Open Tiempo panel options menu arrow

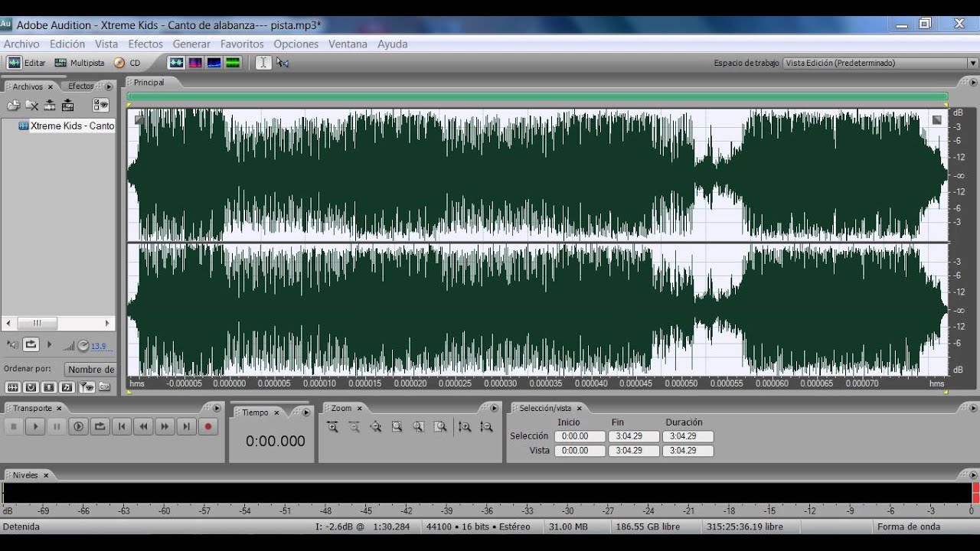(x=306, y=412)
